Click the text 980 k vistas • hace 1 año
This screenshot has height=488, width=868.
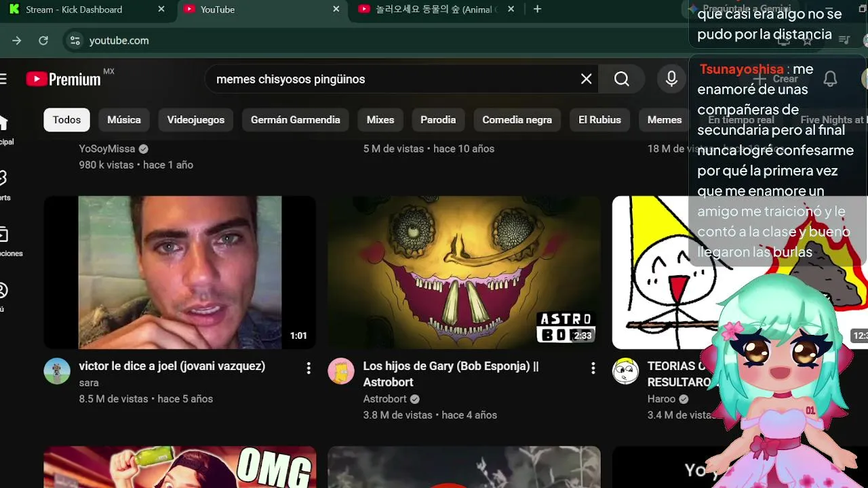pyautogui.click(x=136, y=165)
